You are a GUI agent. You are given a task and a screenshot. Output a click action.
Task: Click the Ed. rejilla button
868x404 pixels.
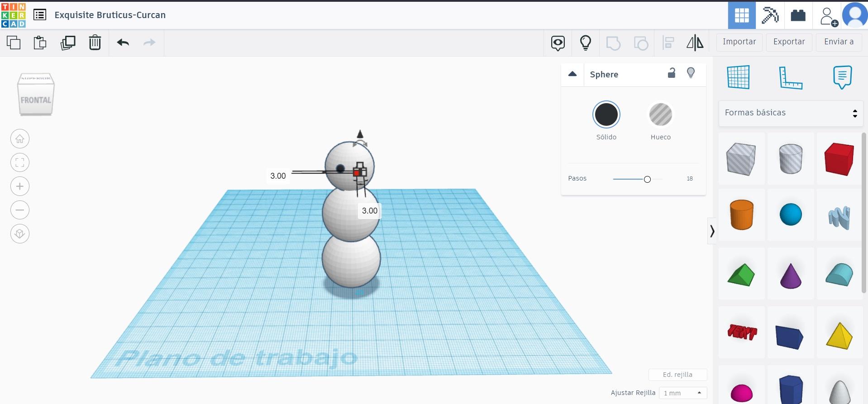coord(677,375)
